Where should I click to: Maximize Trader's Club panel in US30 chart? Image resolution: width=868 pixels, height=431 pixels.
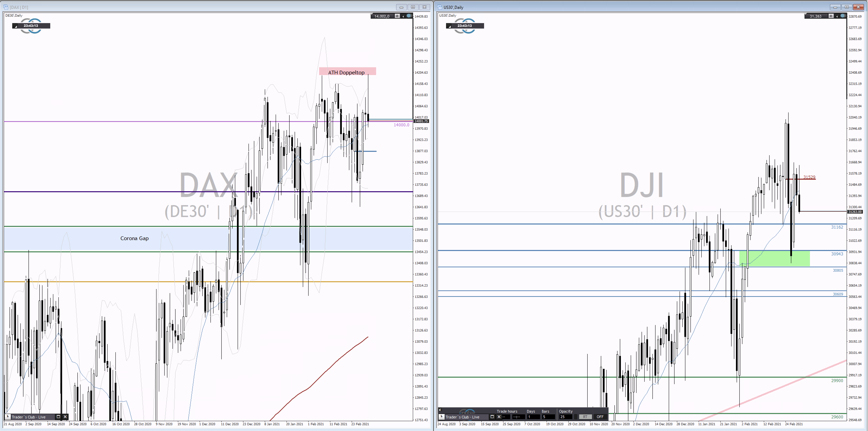pos(492,417)
